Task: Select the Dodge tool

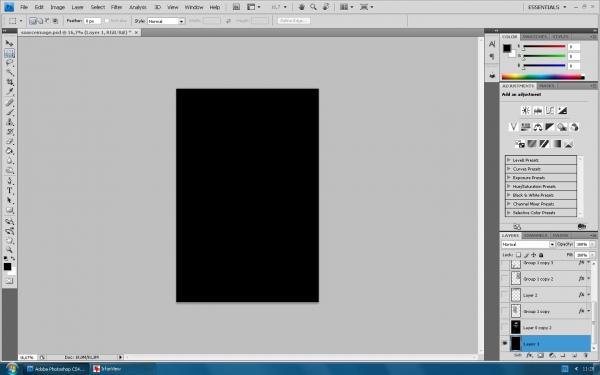Action: (x=10, y=171)
